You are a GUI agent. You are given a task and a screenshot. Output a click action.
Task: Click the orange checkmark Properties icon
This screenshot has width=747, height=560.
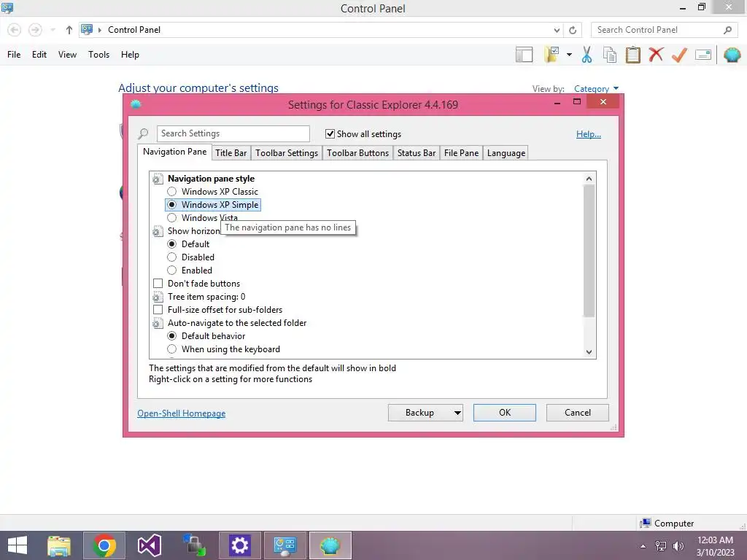(x=679, y=55)
